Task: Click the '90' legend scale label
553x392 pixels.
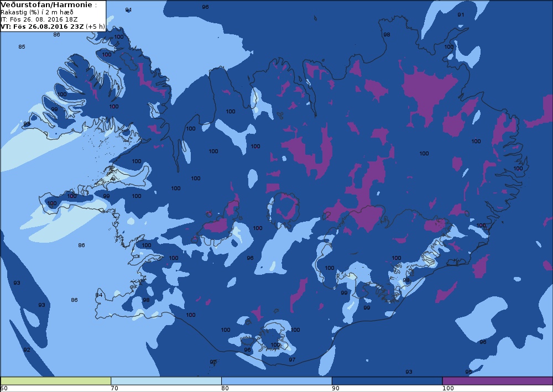Action: point(336,389)
